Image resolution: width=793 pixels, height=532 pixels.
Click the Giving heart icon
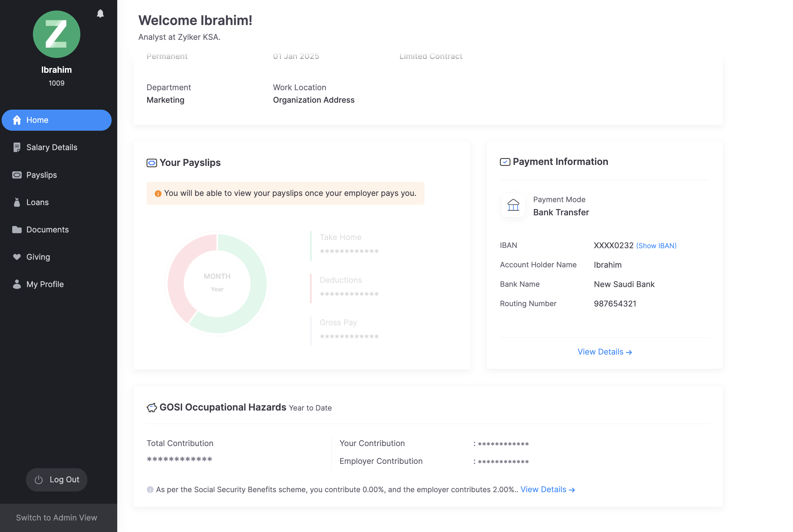(x=16, y=257)
